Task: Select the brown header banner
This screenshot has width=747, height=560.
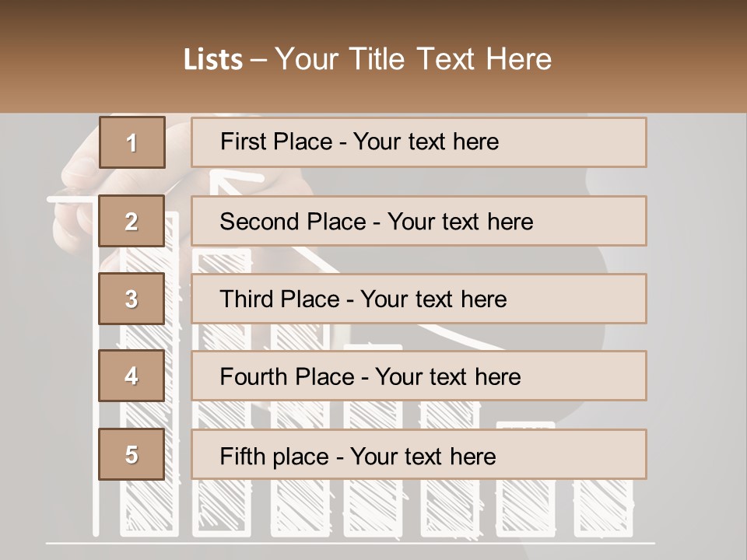Action: 373,57
